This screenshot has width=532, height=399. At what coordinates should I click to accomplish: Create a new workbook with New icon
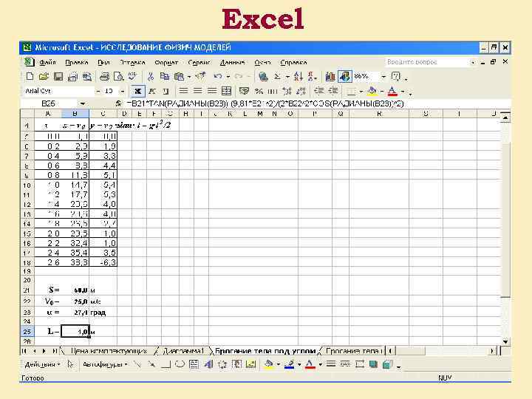tap(30, 77)
